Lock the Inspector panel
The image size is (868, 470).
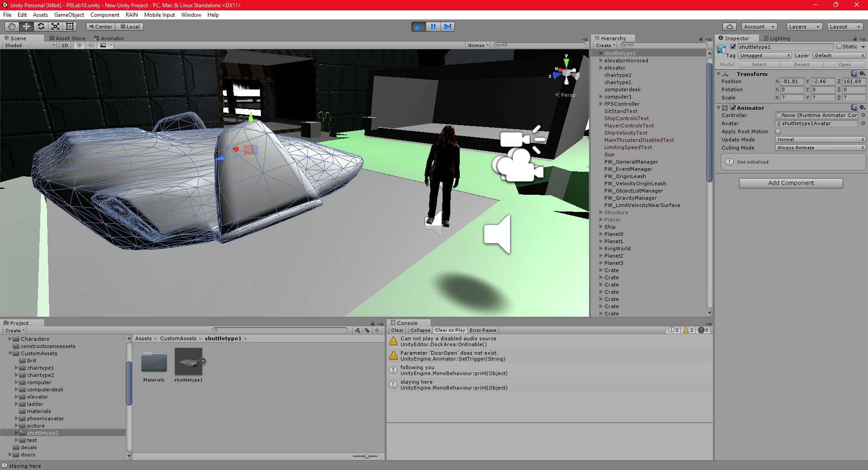click(x=855, y=39)
